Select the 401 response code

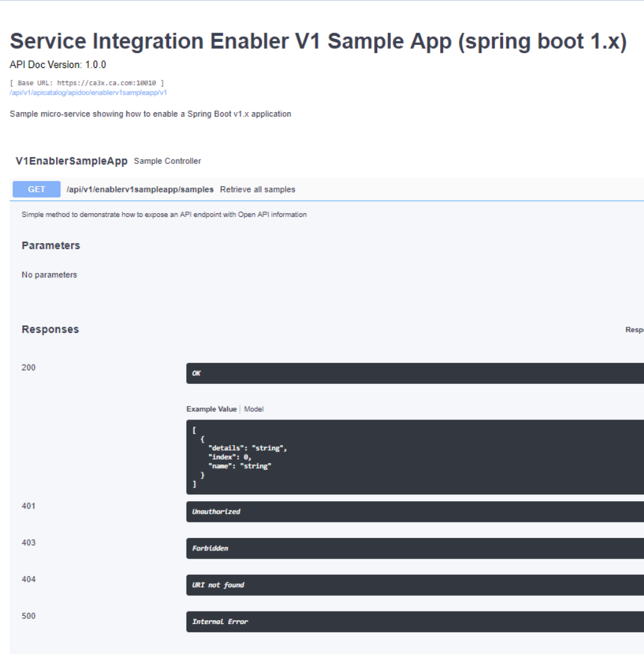pyautogui.click(x=29, y=506)
